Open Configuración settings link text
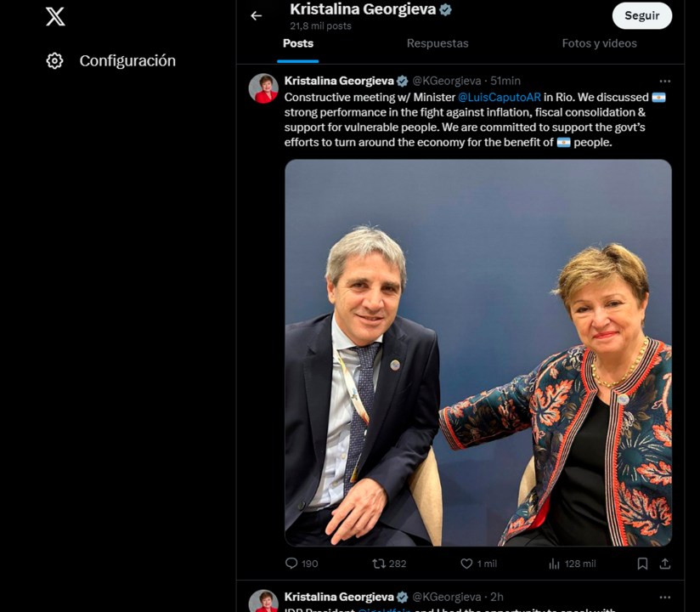 [x=127, y=60]
